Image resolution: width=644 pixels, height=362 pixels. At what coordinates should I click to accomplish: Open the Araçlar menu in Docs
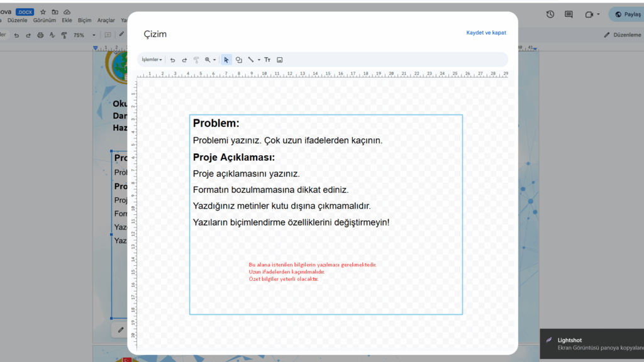(106, 20)
